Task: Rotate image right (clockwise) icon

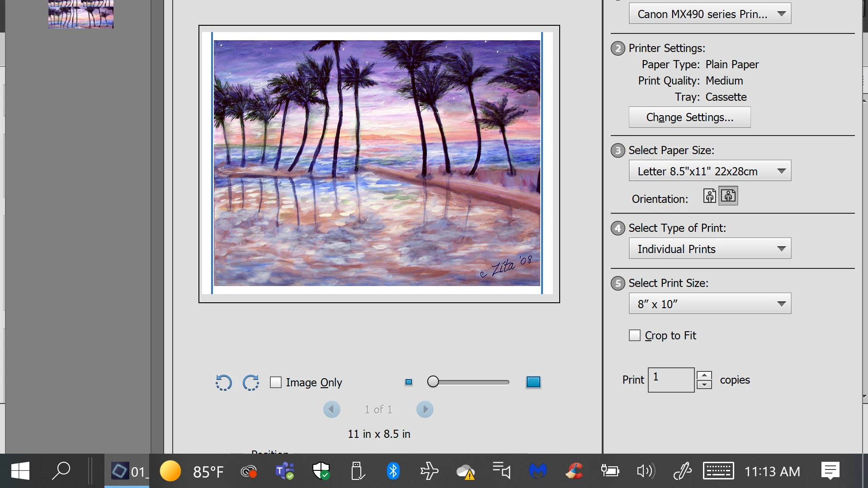Action: click(251, 382)
